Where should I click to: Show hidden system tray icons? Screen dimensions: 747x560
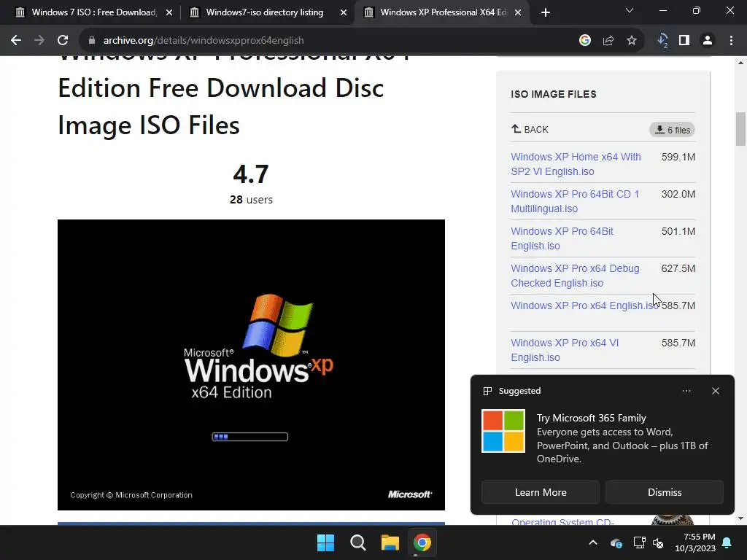593,542
